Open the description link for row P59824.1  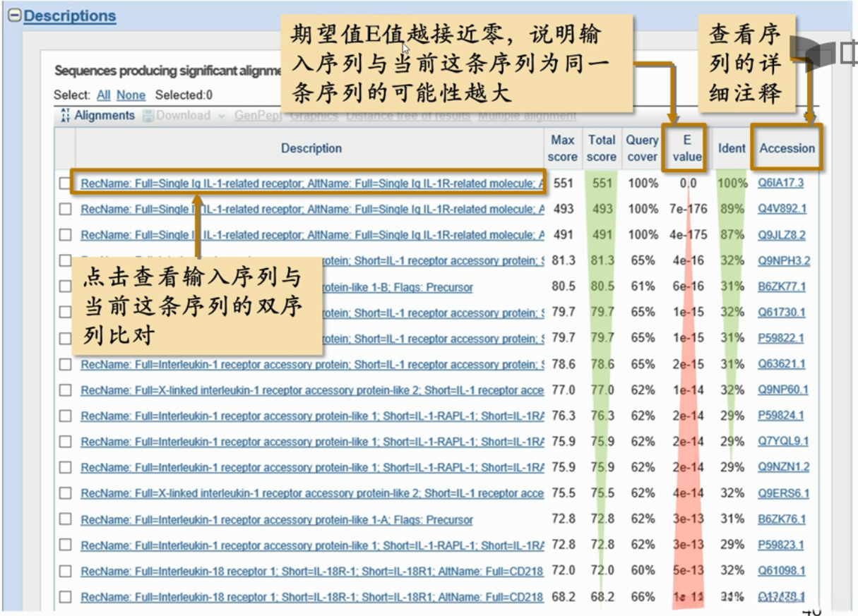point(312,416)
